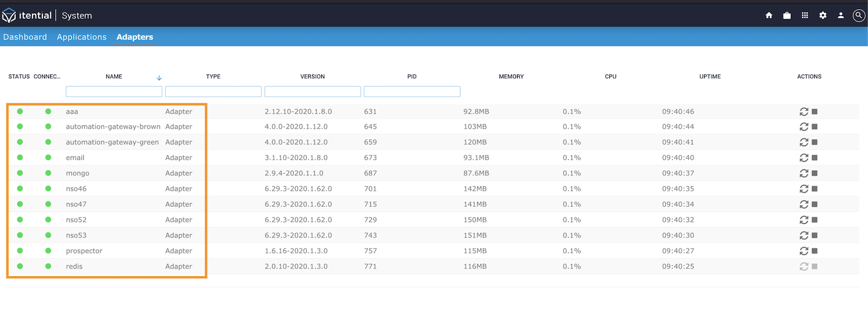Sort by the STATUS column header

pos(19,77)
